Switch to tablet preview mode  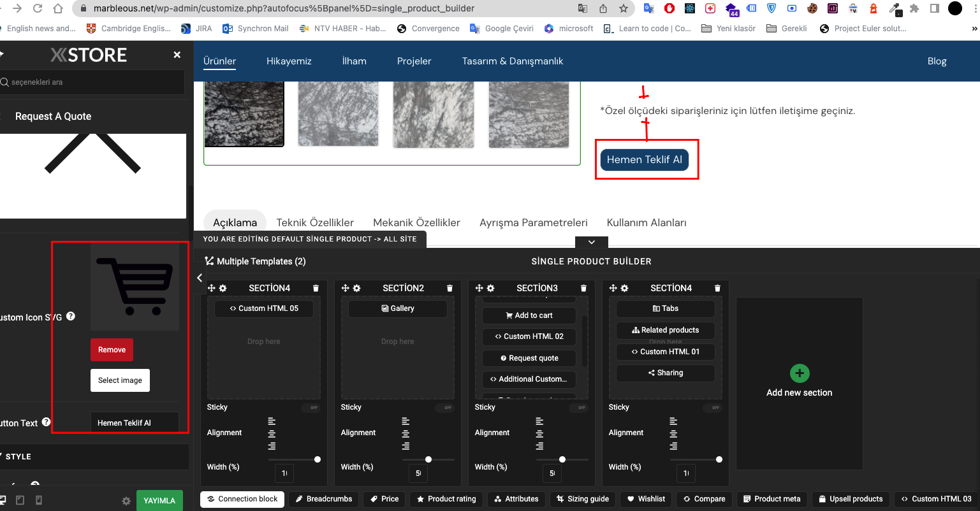click(x=20, y=501)
